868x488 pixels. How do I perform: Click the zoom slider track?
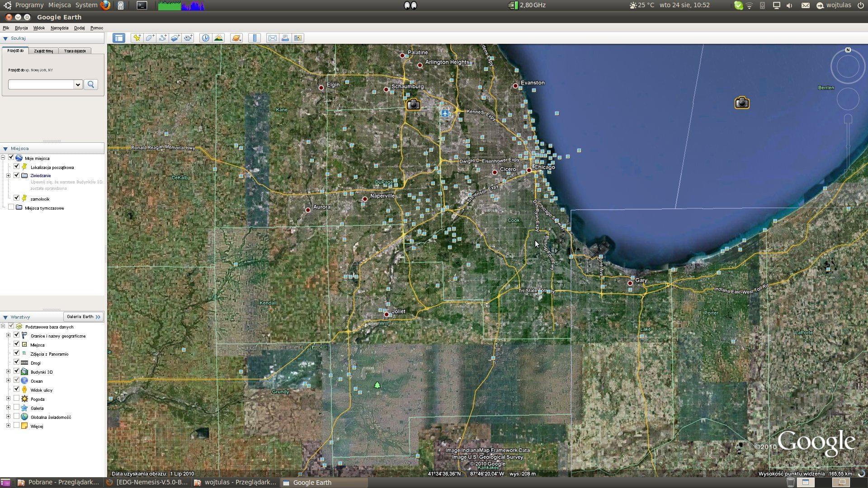(848, 147)
